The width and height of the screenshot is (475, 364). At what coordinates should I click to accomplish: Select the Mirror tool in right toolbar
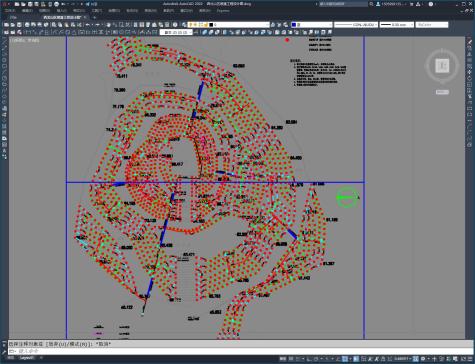[469, 53]
